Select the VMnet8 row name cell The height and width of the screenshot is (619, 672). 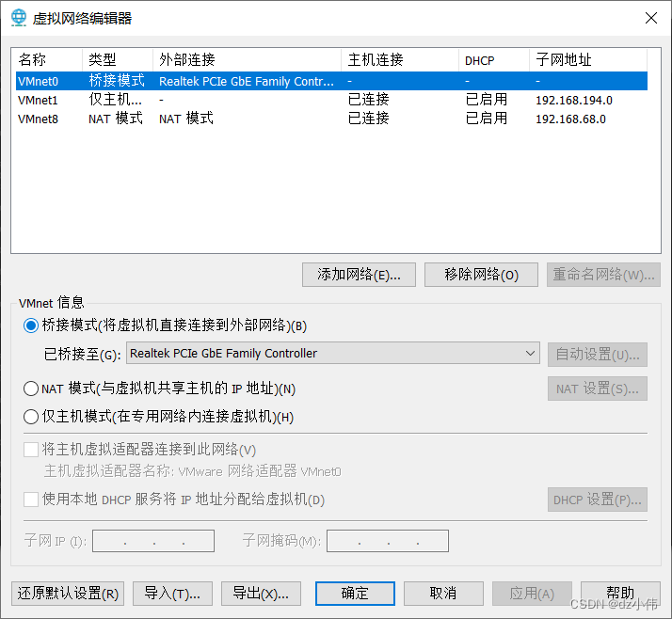tap(39, 119)
